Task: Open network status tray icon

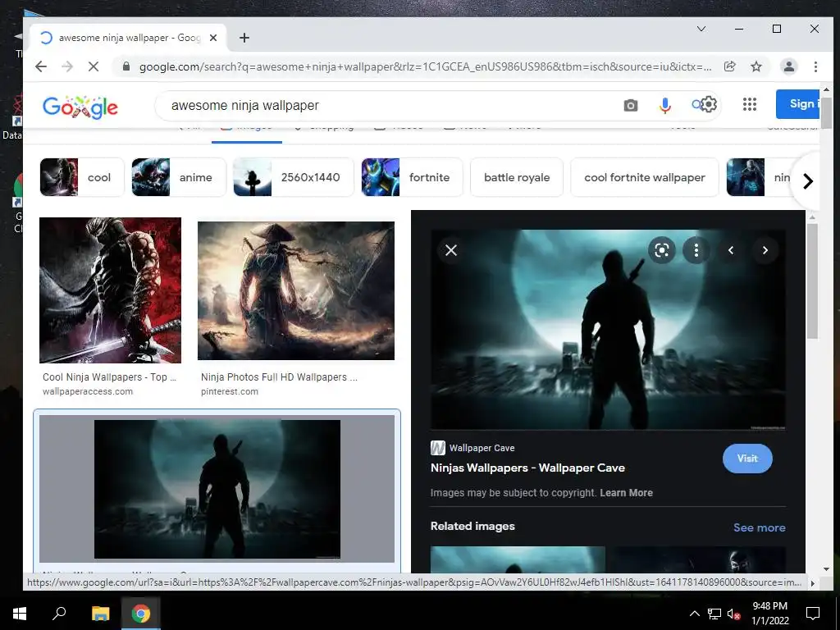Action: (714, 614)
